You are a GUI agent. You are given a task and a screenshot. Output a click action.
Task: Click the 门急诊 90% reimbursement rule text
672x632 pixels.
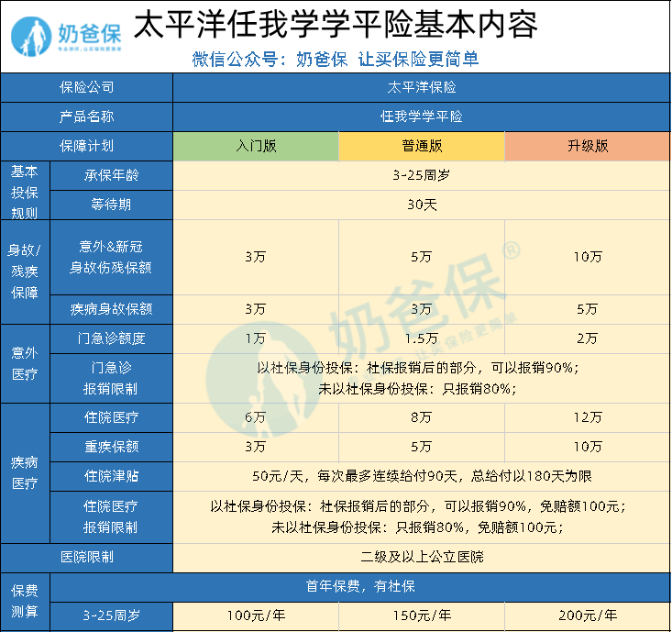point(418,368)
